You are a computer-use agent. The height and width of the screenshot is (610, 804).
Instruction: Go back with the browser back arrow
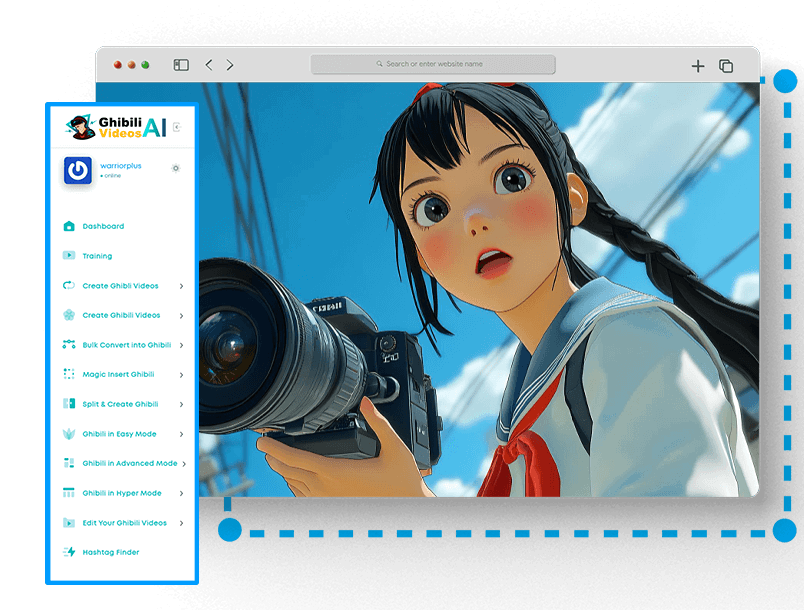coord(208,65)
